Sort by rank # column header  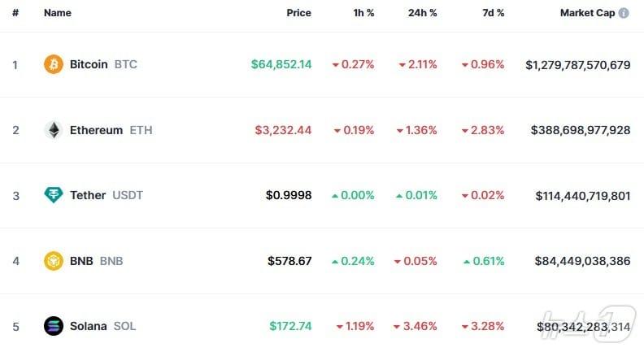pos(15,14)
